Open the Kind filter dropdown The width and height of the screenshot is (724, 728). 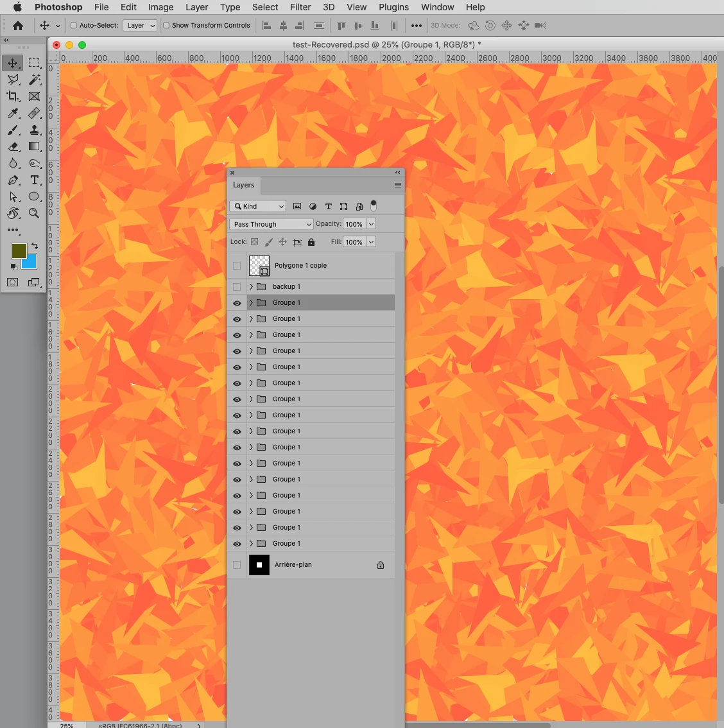258,206
